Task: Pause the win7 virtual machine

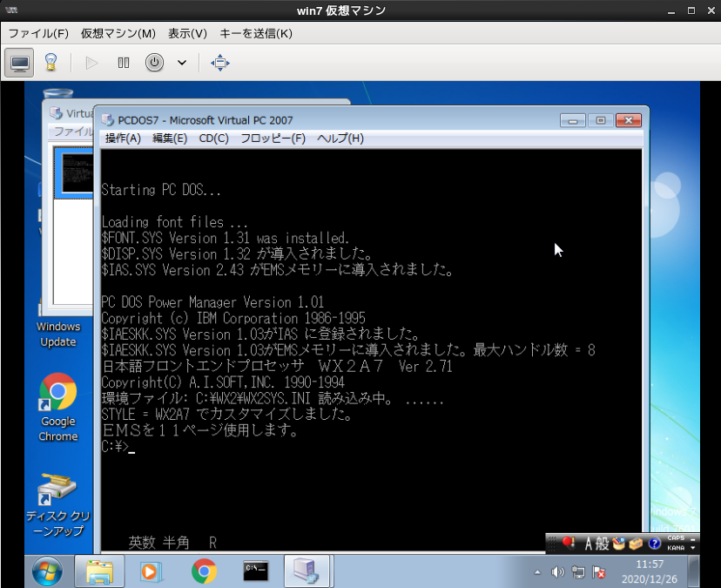Action: pyautogui.click(x=124, y=63)
